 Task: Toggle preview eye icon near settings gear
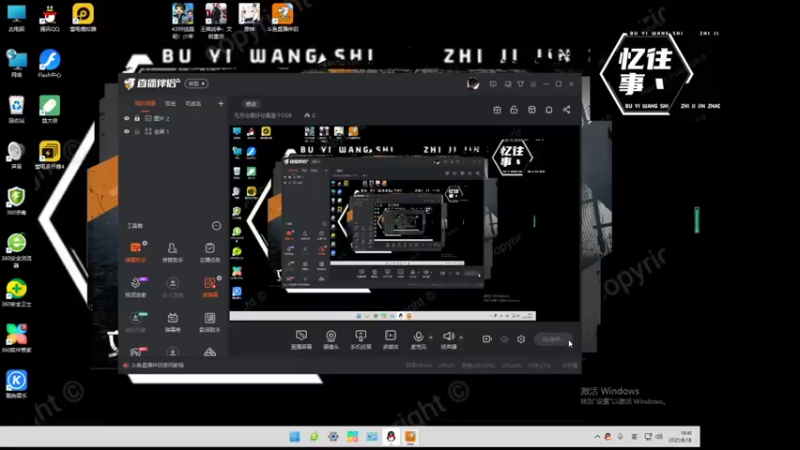pos(504,339)
